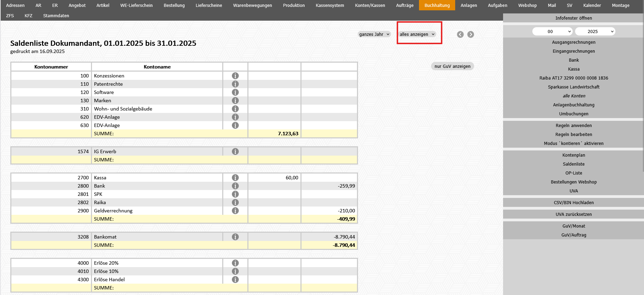Click info icon for Bankomat row
Viewport: 644px width, 295px height.
point(235,237)
